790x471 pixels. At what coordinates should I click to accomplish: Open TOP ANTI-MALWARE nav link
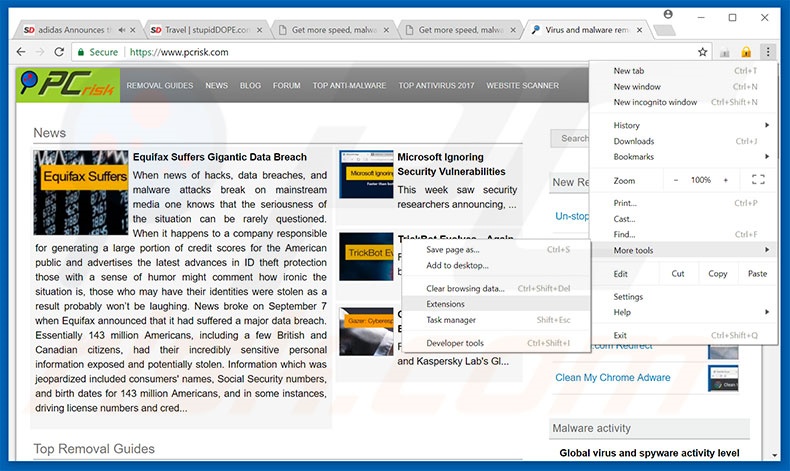point(349,86)
